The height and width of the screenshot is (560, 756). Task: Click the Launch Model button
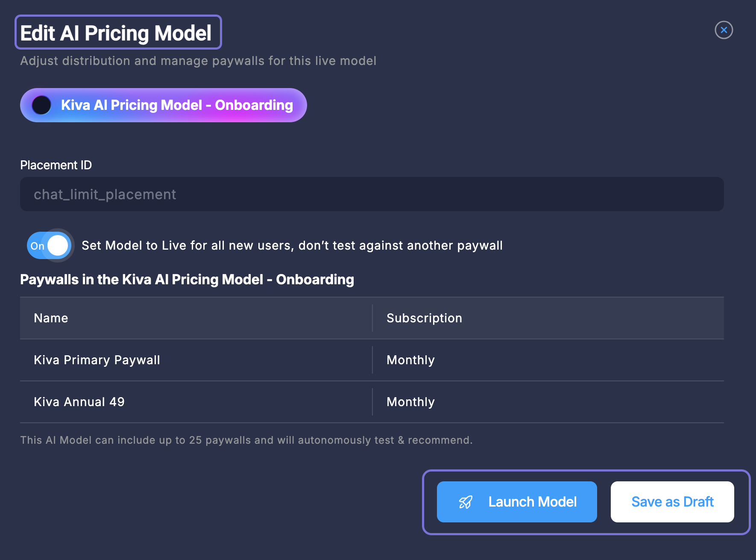516,502
